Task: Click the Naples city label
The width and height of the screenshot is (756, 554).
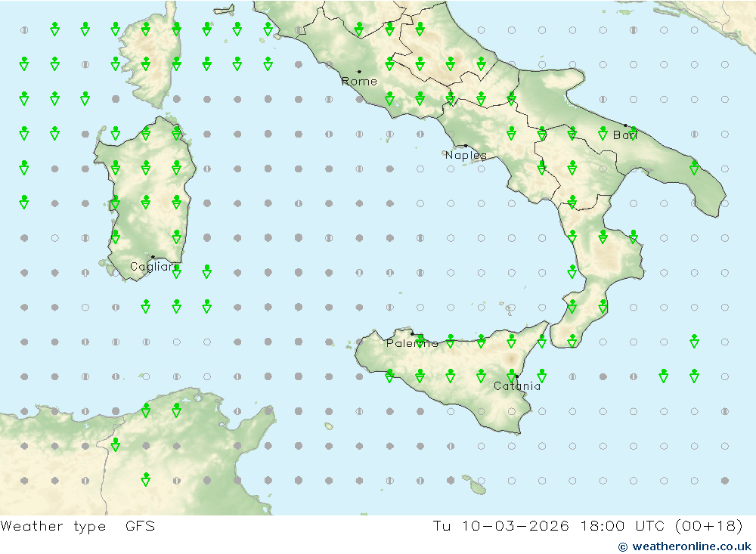Action: click(x=466, y=155)
